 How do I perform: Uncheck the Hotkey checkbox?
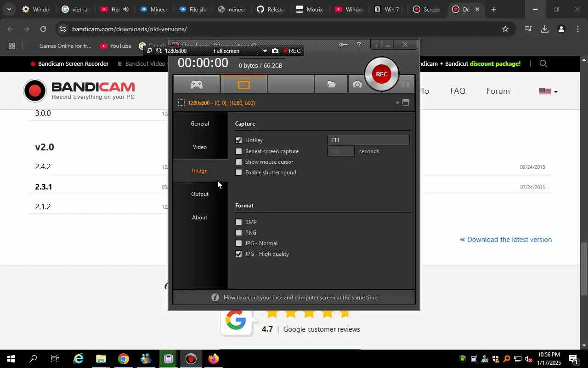point(238,140)
